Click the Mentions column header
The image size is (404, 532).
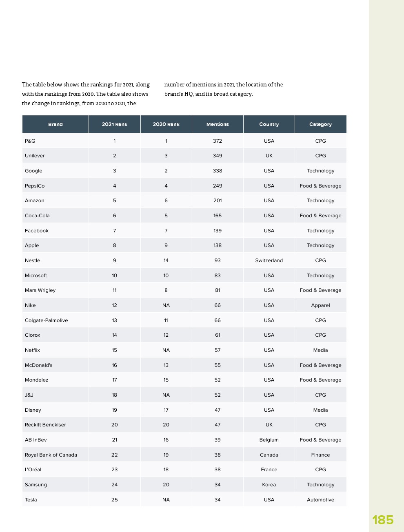point(218,124)
